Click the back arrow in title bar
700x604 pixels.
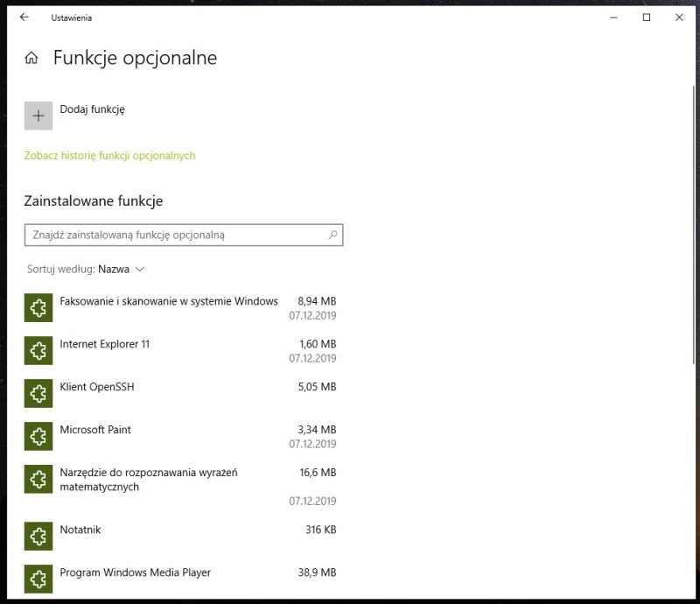coord(24,18)
